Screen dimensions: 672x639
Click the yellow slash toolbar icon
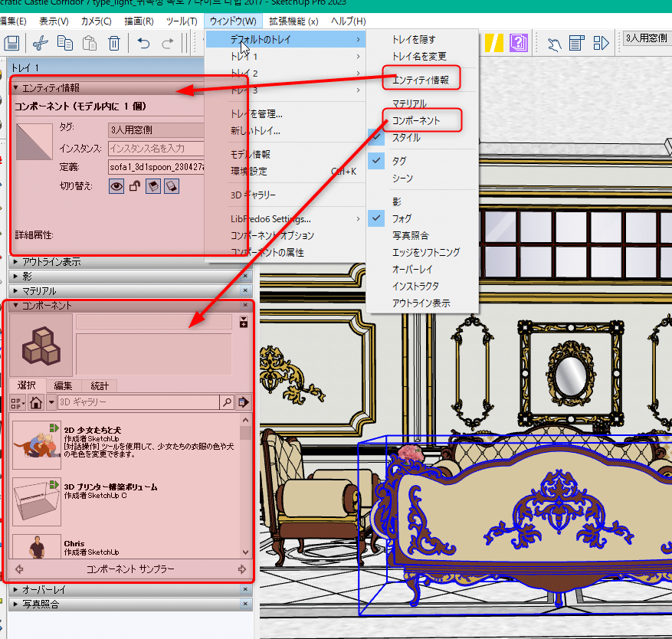click(x=493, y=43)
